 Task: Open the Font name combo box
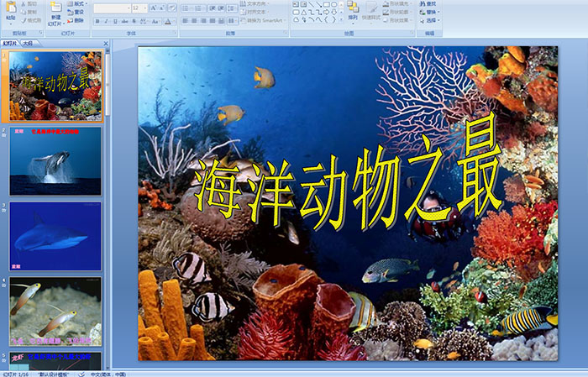click(x=112, y=8)
